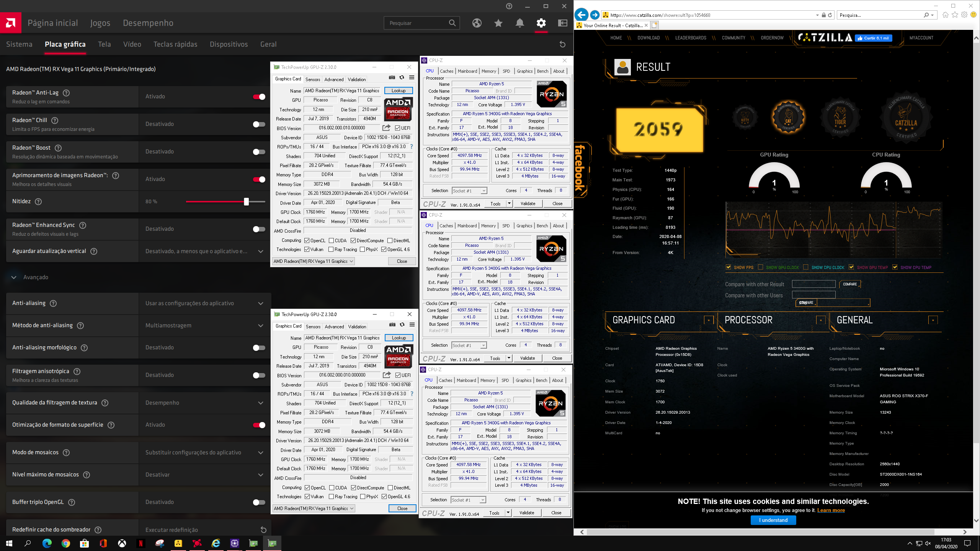980x551 pixels.
Task: Open the upper GPU-Z hamburger menu
Action: [412, 77]
